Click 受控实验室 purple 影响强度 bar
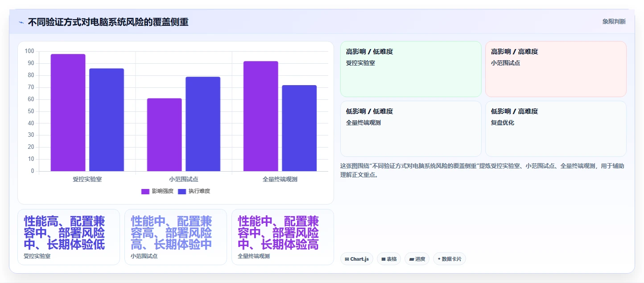The width and height of the screenshot is (644, 283). pos(68,112)
